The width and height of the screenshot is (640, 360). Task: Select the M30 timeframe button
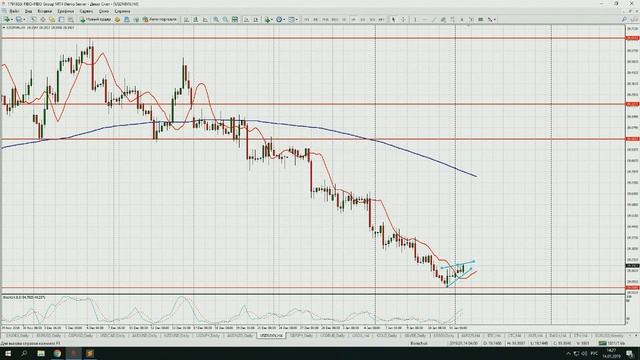coord(335,20)
